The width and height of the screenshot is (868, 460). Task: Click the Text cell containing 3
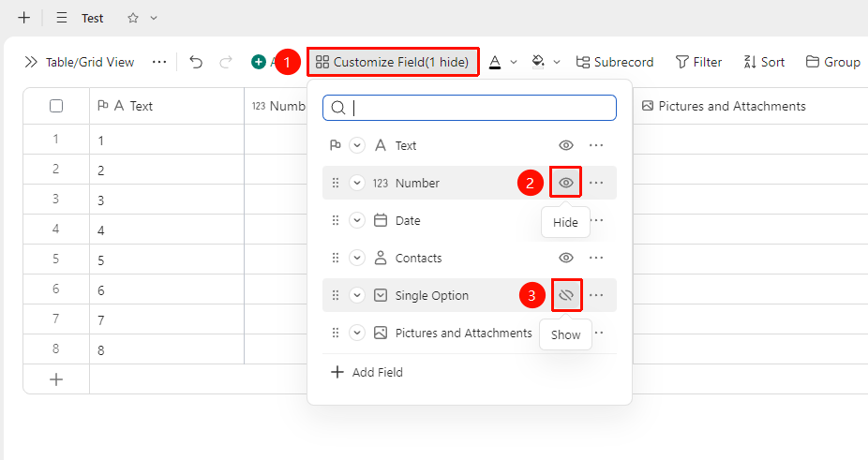(167, 200)
